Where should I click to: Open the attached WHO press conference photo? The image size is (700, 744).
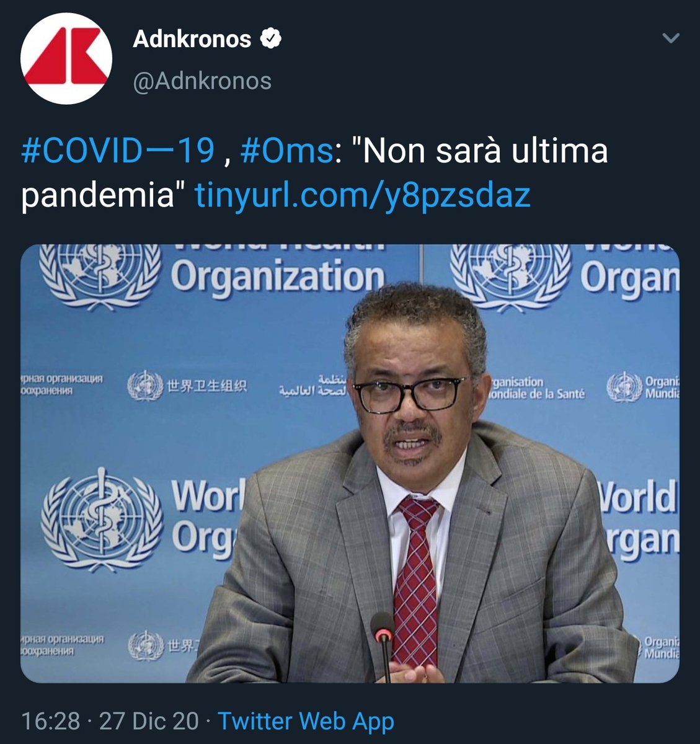click(350, 464)
